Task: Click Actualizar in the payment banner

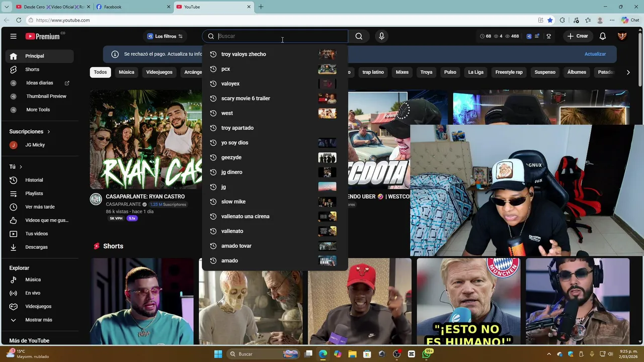Action: pos(595,54)
